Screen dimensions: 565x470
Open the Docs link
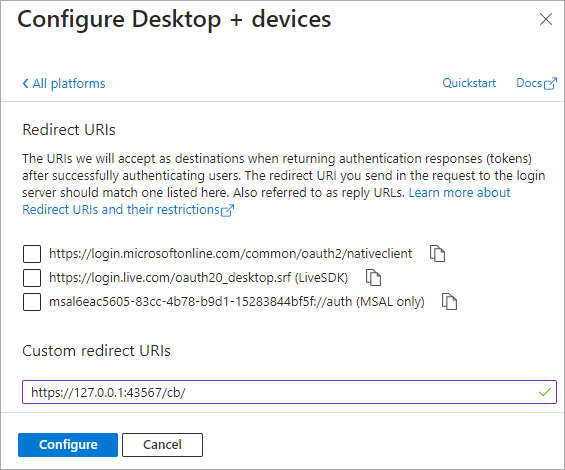coord(529,83)
